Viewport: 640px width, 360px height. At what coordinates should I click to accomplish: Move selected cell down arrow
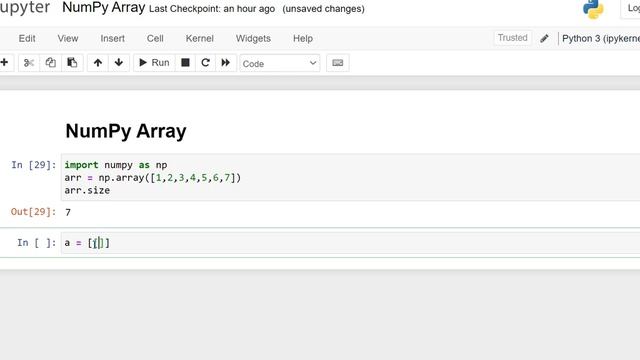point(119,62)
